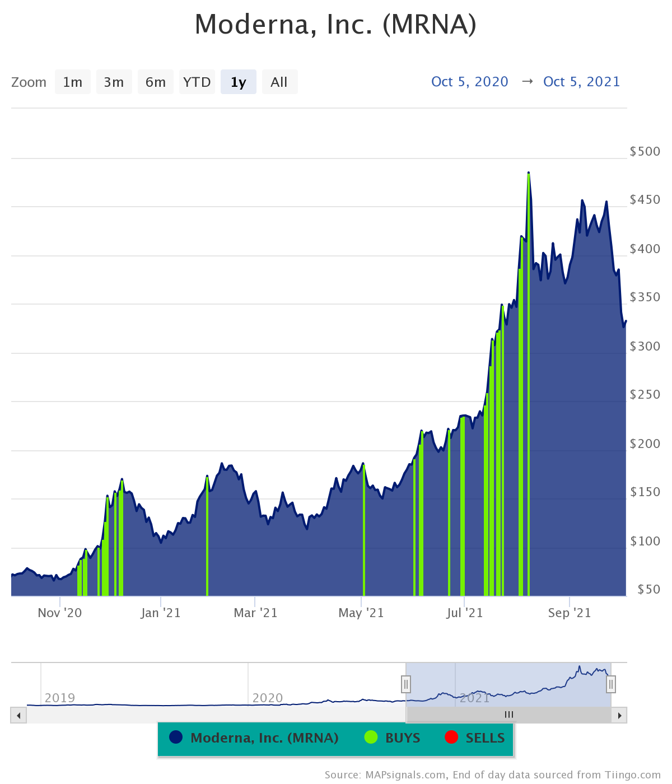Viewport: 672px width, 784px height.
Task: Click the $400 price axis label
Action: point(645,249)
